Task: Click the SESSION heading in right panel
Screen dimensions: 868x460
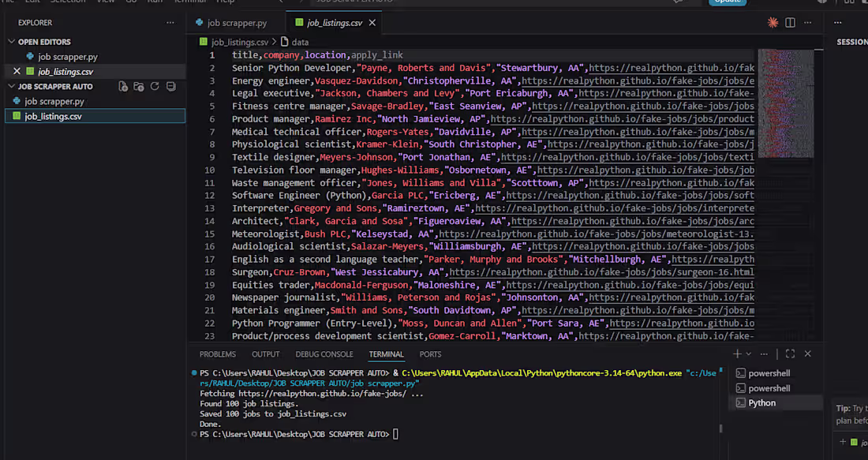Action: pyautogui.click(x=852, y=42)
